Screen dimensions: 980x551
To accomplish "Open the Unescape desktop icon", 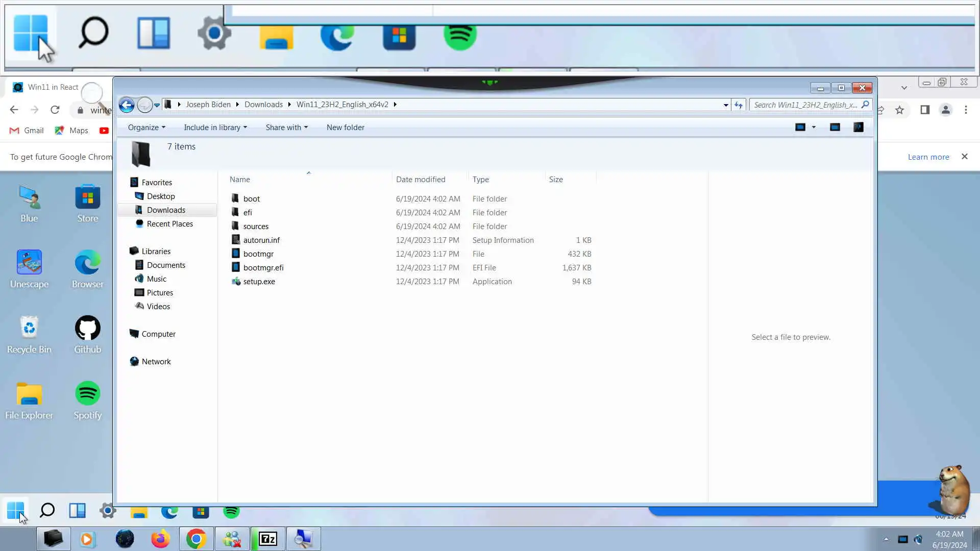I will click(29, 269).
